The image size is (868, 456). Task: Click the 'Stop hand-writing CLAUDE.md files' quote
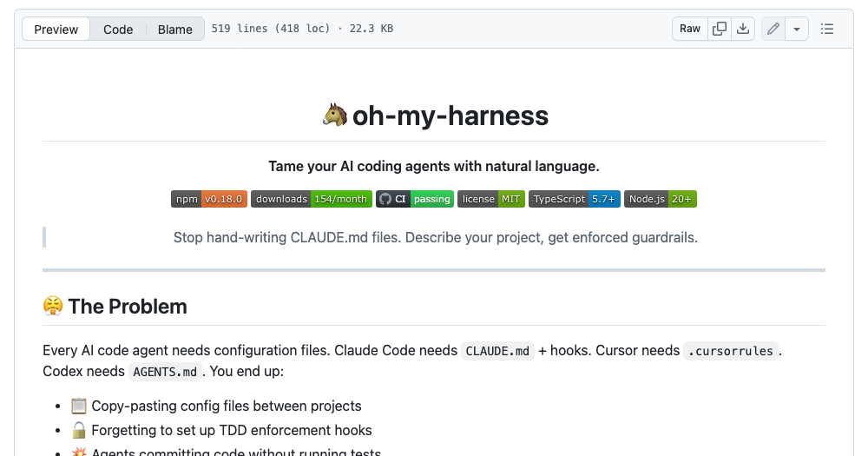[435, 237]
